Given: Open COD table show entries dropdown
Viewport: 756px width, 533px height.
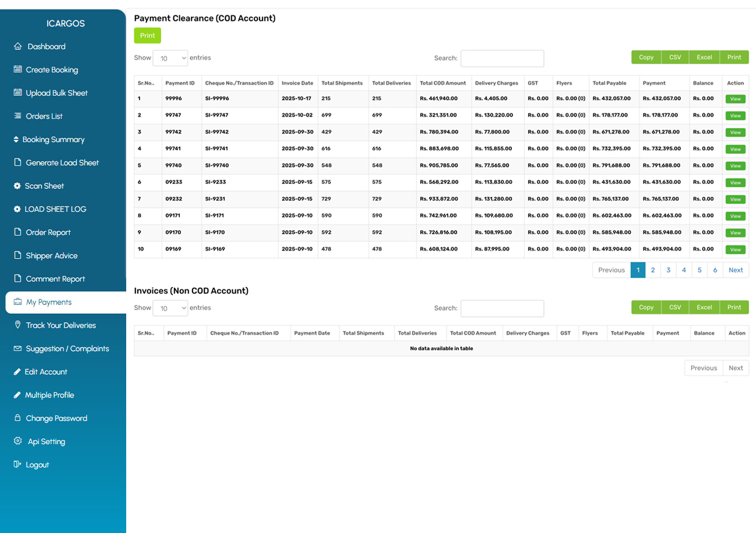Looking at the screenshot, I should point(170,58).
